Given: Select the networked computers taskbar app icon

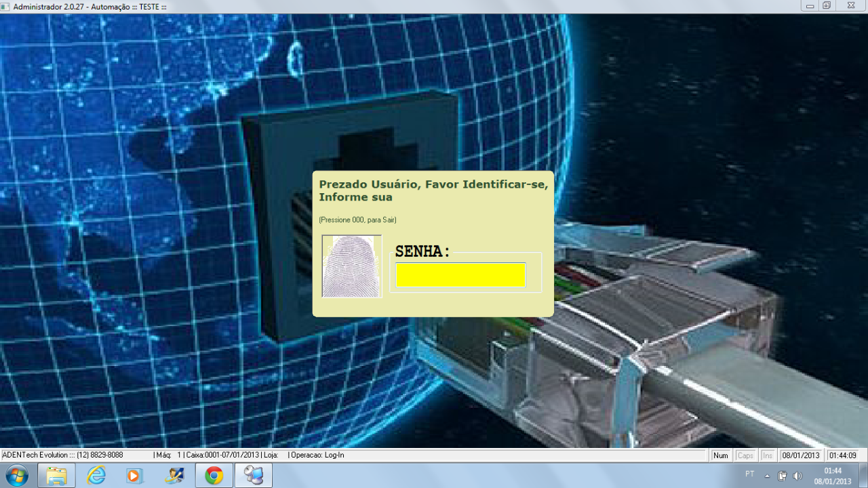Looking at the screenshot, I should (x=254, y=476).
